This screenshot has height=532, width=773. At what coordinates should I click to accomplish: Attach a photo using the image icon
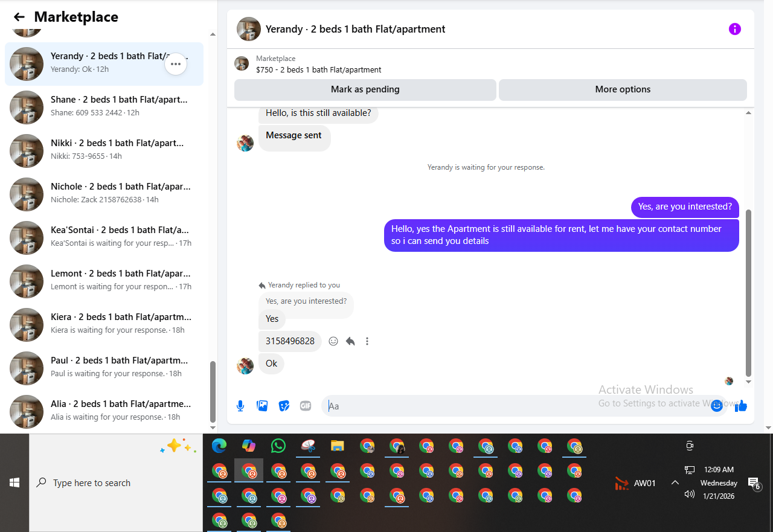click(x=262, y=406)
